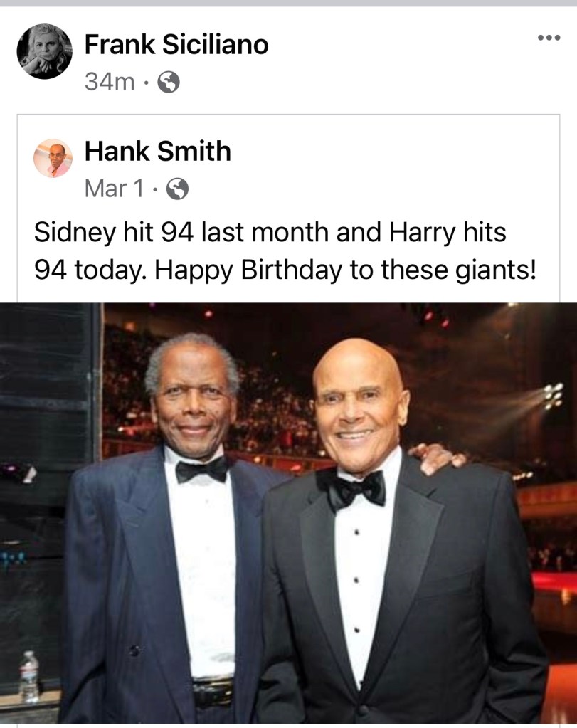Click the 34m post timestamp
The width and height of the screenshot is (577, 728).
(110, 83)
